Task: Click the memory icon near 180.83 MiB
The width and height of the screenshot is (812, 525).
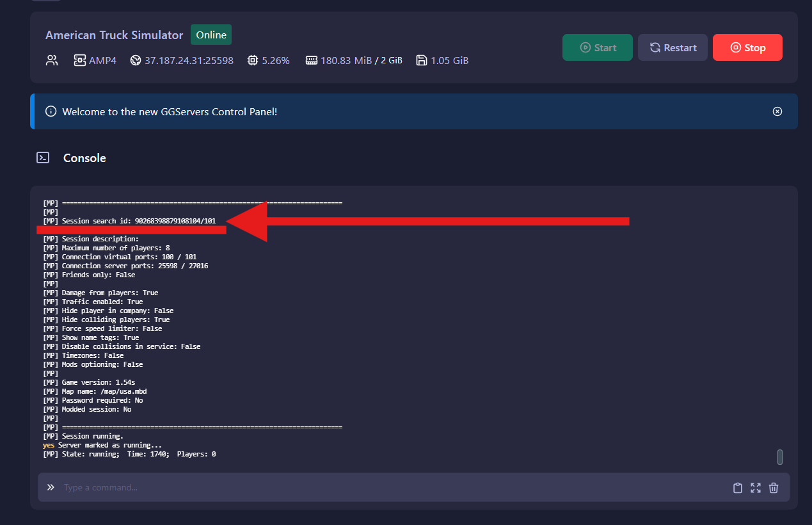Action: point(312,60)
